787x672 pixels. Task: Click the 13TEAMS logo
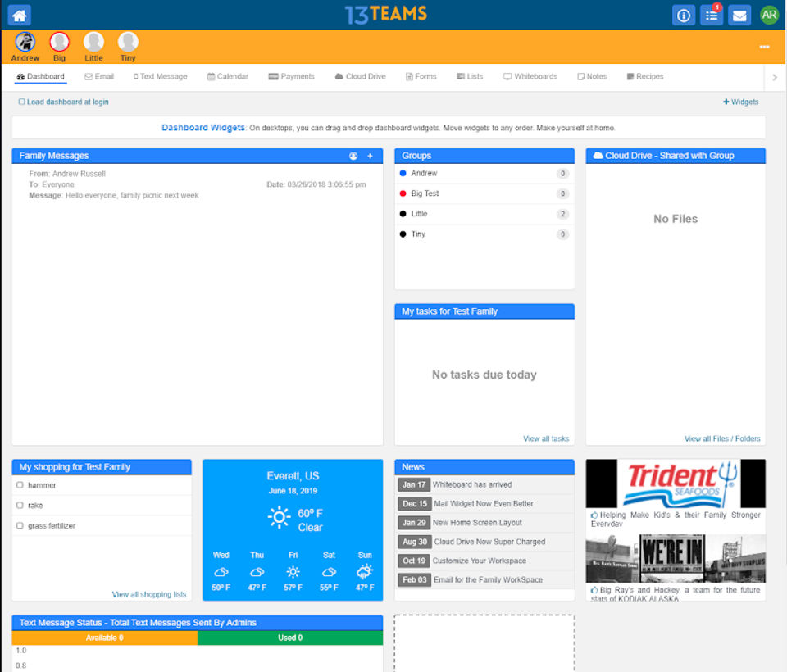(385, 15)
